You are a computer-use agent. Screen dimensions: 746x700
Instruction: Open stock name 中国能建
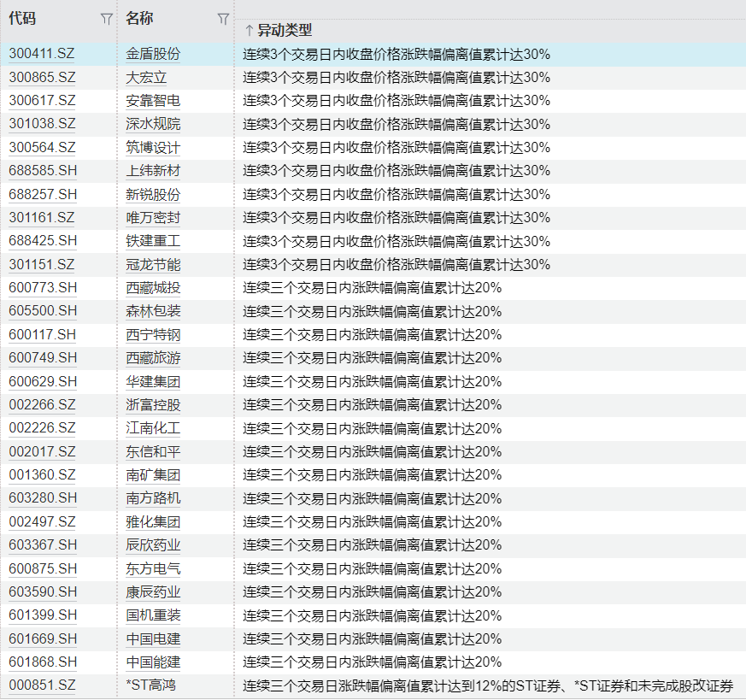(153, 662)
